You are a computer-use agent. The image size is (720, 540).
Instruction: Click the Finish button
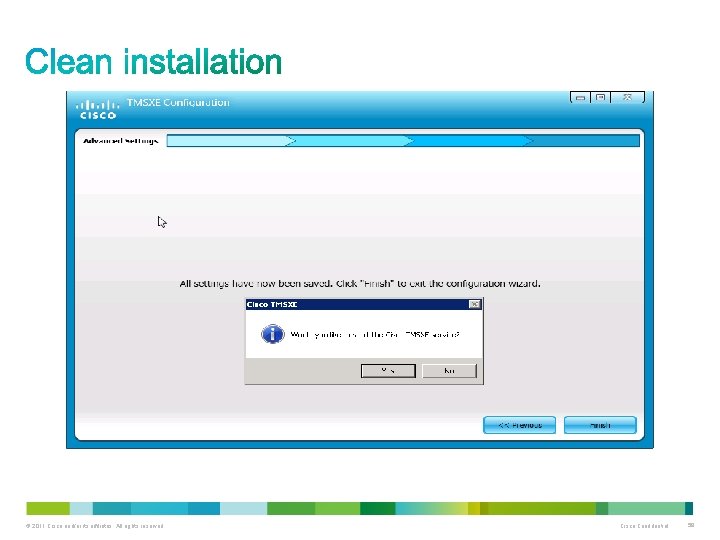pos(600,425)
